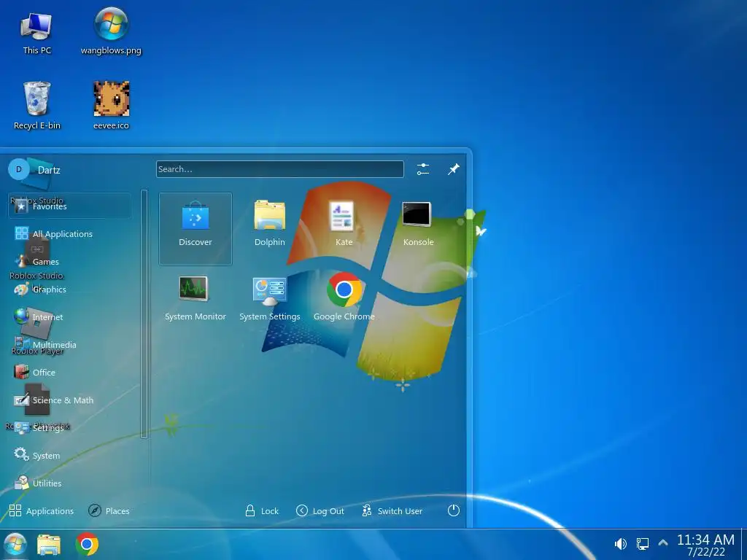Expand hidden system tray icons arrow
Screen dimensions: 747x560
point(662,542)
